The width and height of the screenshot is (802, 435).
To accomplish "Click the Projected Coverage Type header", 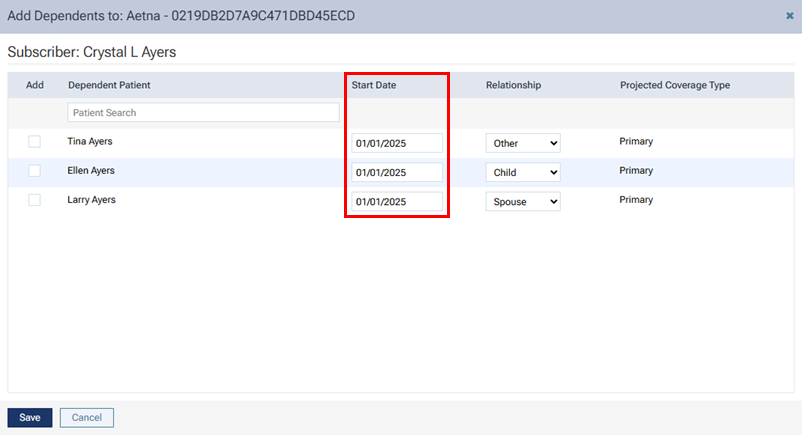I will pyautogui.click(x=675, y=85).
